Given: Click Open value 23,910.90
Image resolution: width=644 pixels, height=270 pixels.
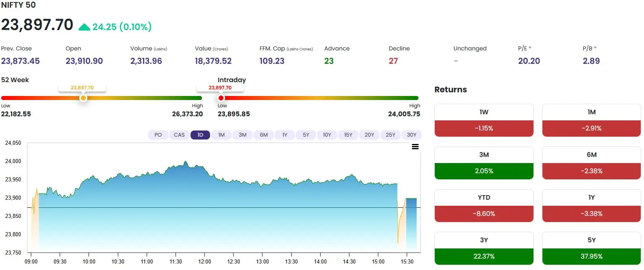Looking at the screenshot, I should [84, 61].
